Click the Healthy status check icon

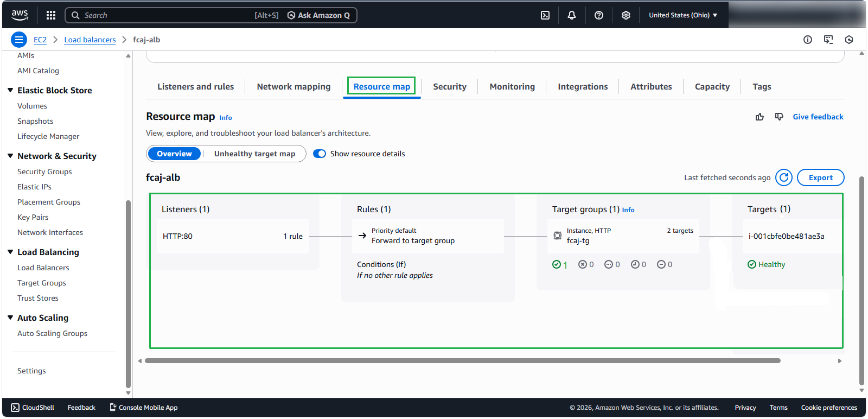pyautogui.click(x=752, y=264)
